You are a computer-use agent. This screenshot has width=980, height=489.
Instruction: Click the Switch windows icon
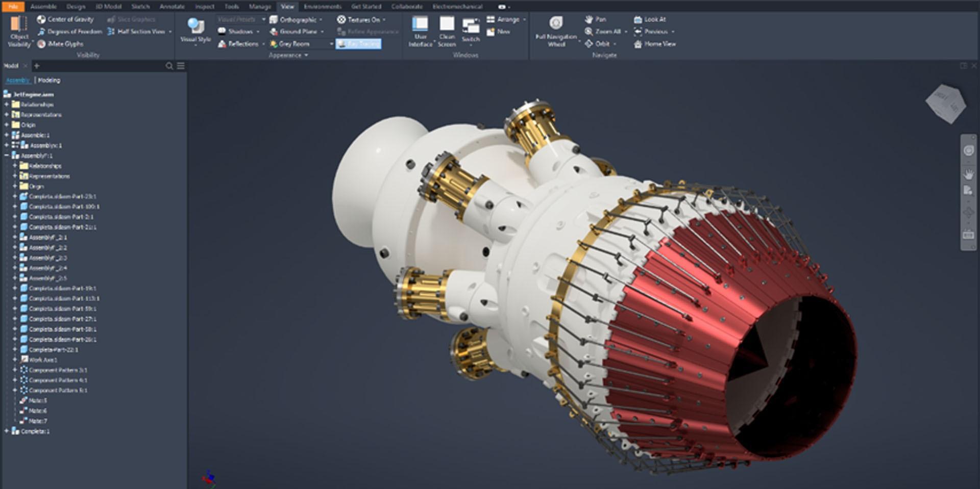point(471,27)
